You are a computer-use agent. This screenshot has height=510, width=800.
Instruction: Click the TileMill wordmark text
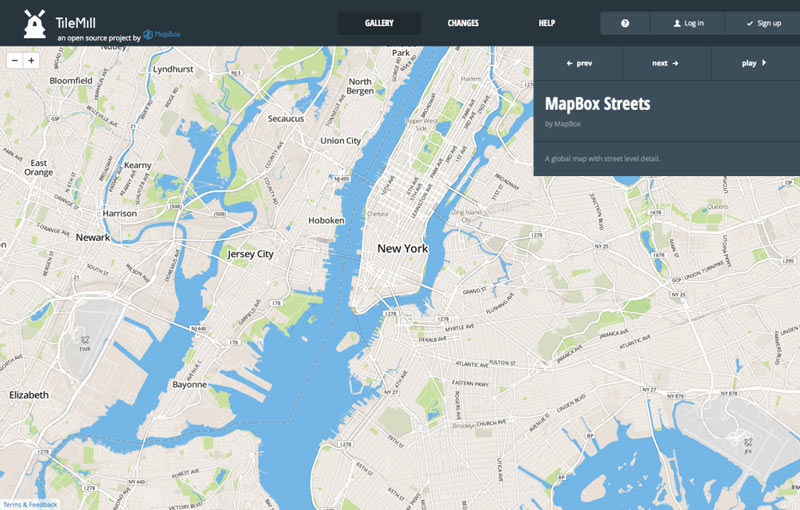tap(76, 22)
